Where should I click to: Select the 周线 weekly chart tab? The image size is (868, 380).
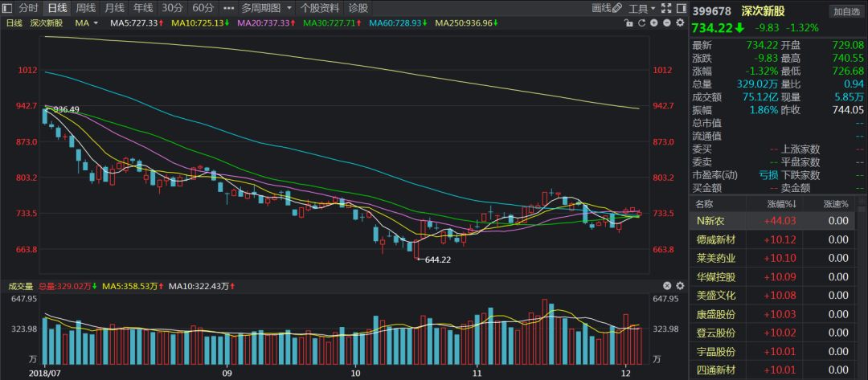(86, 8)
